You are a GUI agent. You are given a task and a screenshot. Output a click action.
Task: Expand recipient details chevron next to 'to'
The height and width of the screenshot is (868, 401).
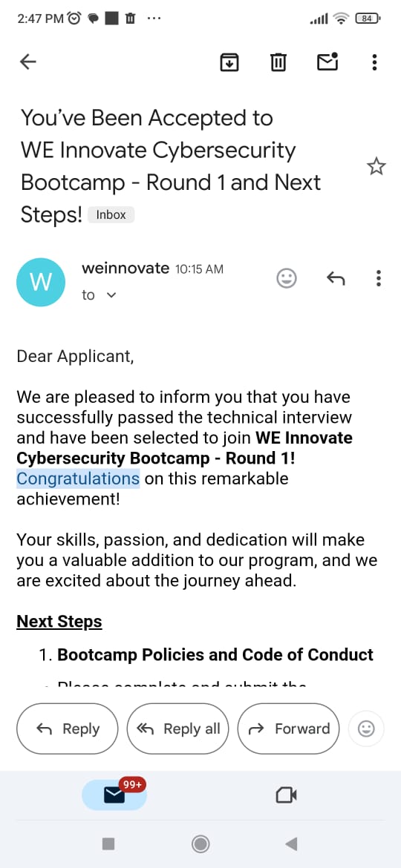click(111, 295)
